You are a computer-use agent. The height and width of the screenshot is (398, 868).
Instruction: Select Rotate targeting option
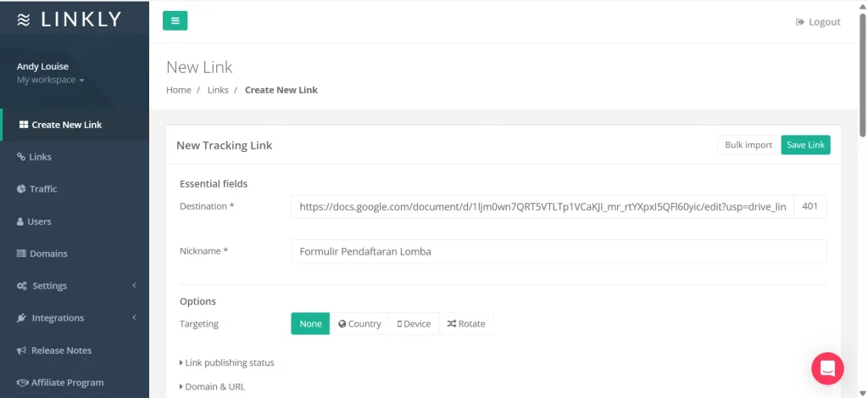point(466,323)
